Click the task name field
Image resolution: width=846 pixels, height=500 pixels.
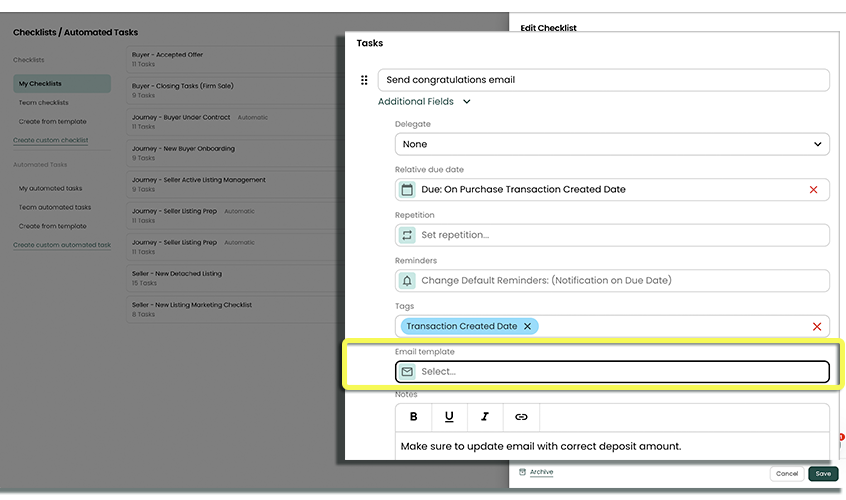603,80
